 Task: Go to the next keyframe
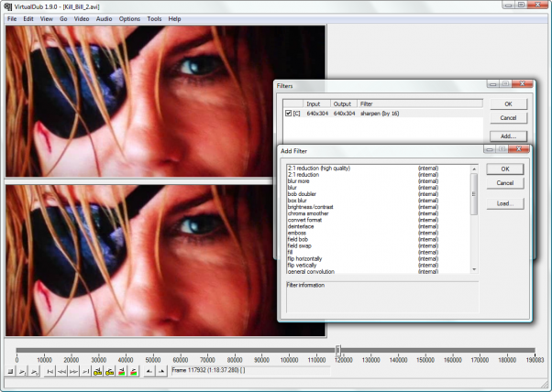point(110,371)
